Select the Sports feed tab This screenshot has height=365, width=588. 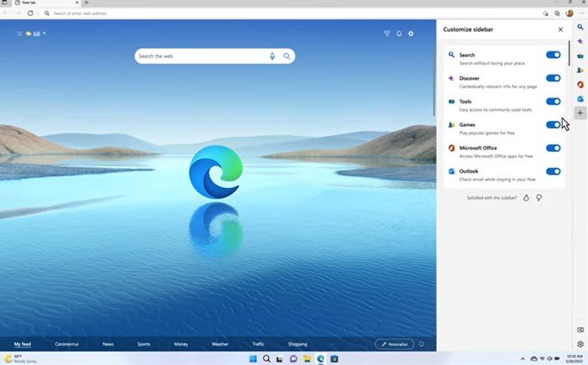(144, 344)
